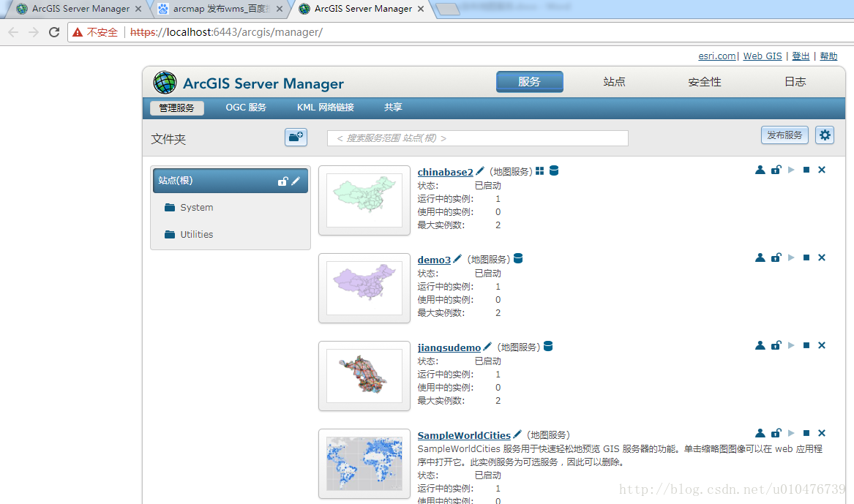Click the 登出 logout link

coord(801,56)
